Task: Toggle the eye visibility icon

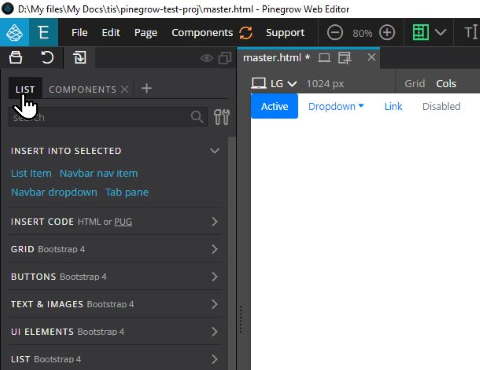Action: 207,58
